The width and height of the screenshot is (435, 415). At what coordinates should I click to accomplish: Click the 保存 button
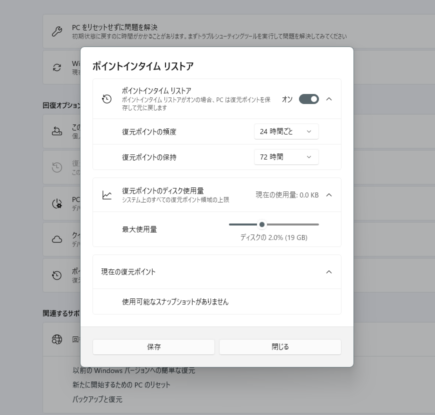point(153,347)
